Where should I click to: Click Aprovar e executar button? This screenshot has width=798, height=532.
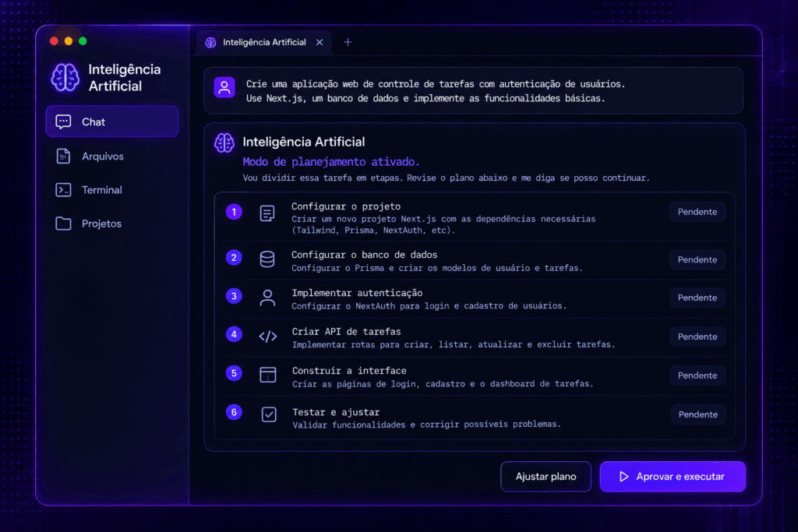point(673,477)
